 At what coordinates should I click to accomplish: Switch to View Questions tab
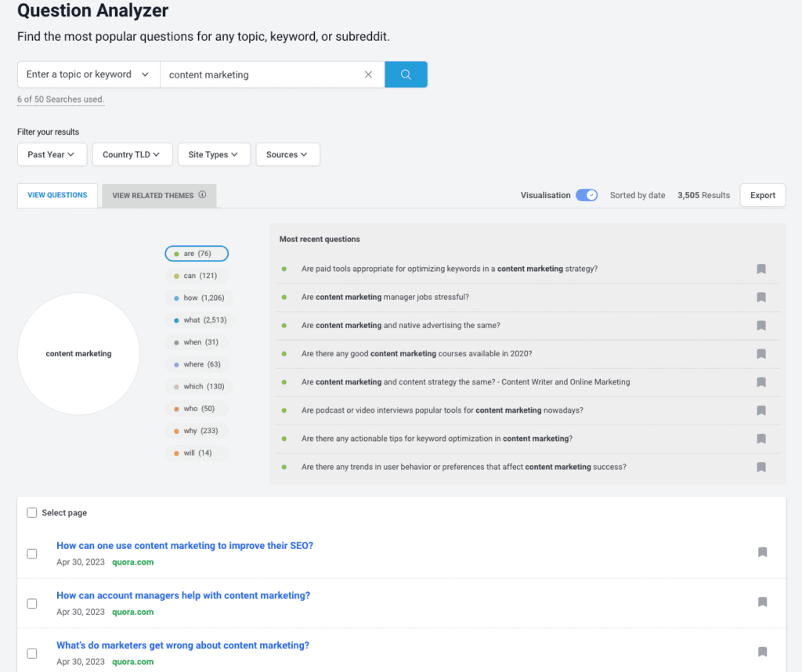[x=57, y=195]
